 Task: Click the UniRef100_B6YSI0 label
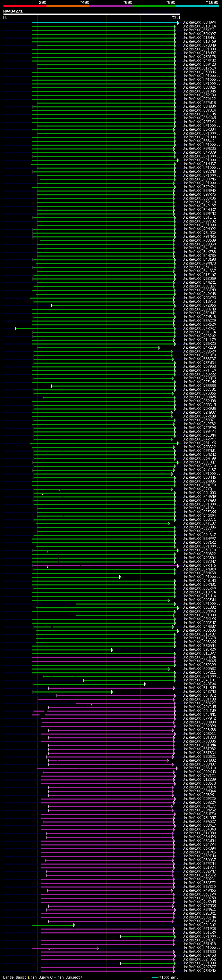tap(199, 886)
